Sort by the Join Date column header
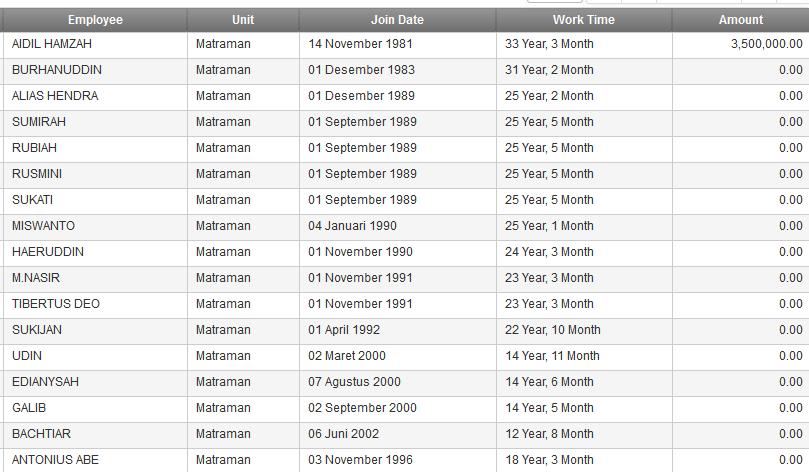Viewport: 809px width, 472px height. pyautogui.click(x=397, y=20)
